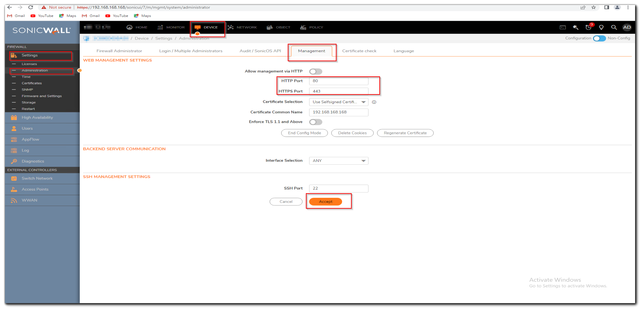Click the HTTPS Port field
This screenshot has height=312, width=644.
tap(338, 91)
